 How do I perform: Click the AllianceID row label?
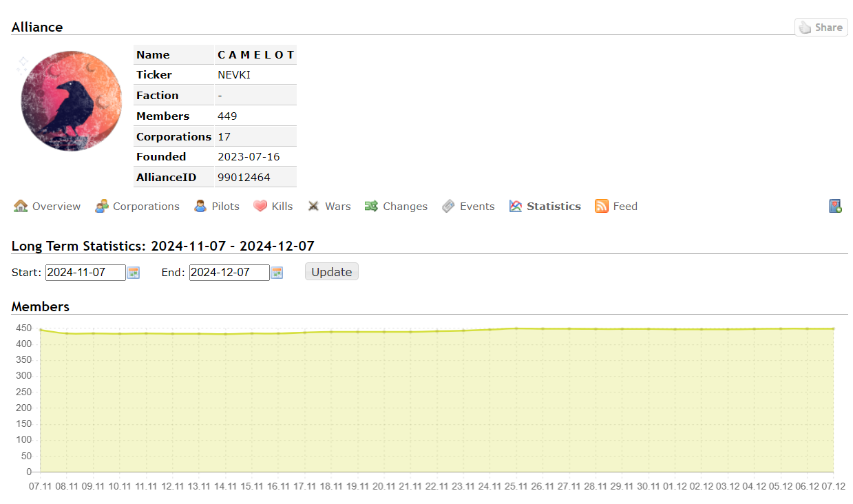167,178
